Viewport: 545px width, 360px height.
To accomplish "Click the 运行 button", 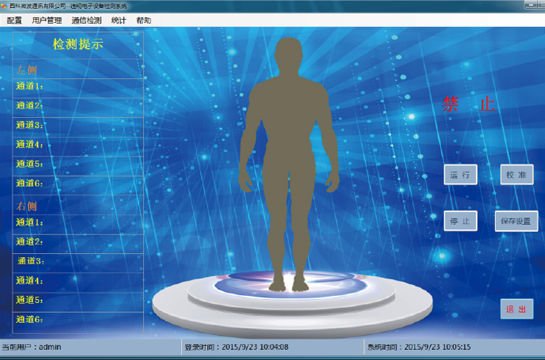I will pyautogui.click(x=461, y=174).
